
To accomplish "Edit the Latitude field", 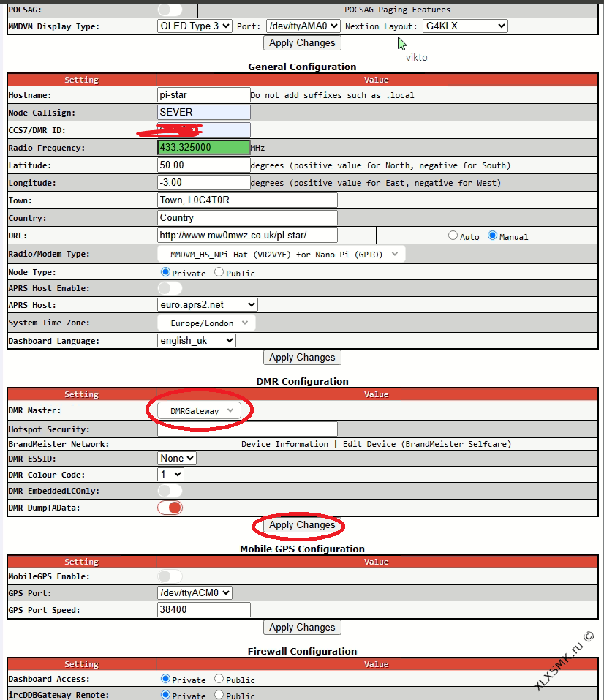I will click(203, 165).
